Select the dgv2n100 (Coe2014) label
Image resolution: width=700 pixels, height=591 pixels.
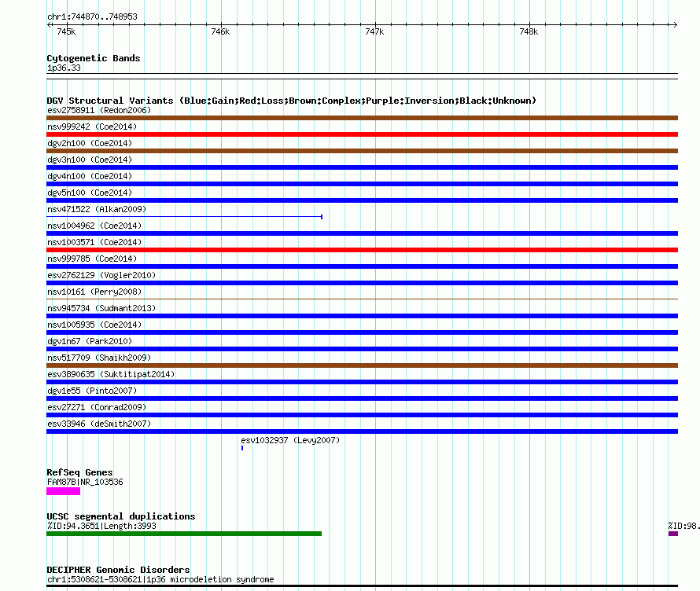tap(90, 143)
